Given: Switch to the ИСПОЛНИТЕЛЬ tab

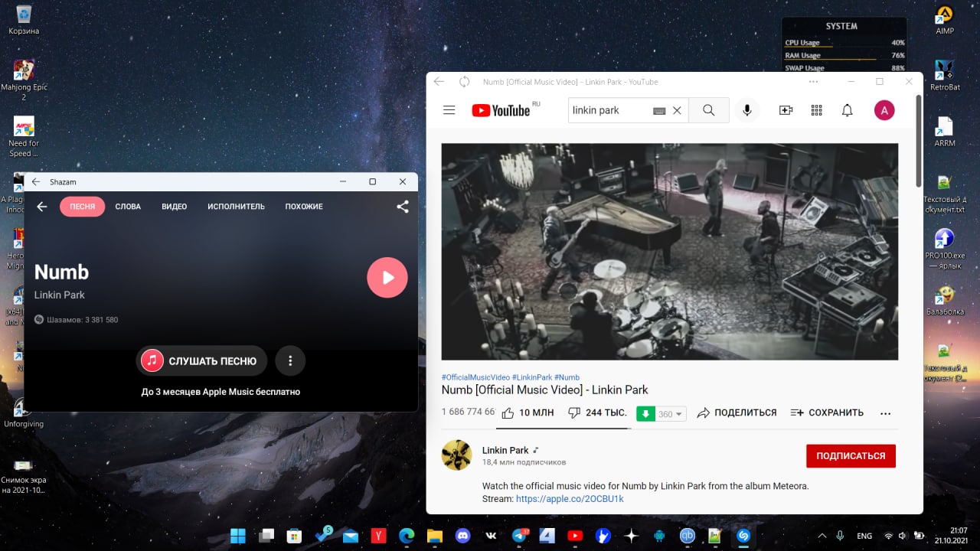Looking at the screenshot, I should click(x=236, y=207).
